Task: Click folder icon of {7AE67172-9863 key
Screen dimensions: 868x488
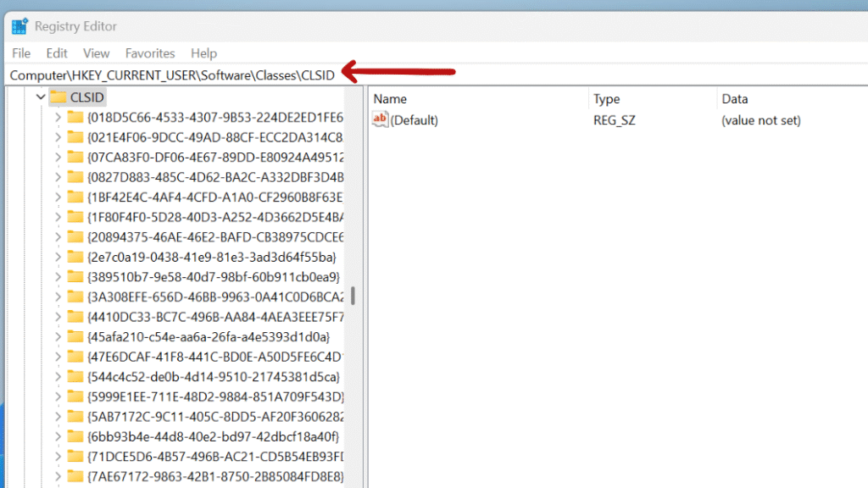Action: tap(75, 475)
